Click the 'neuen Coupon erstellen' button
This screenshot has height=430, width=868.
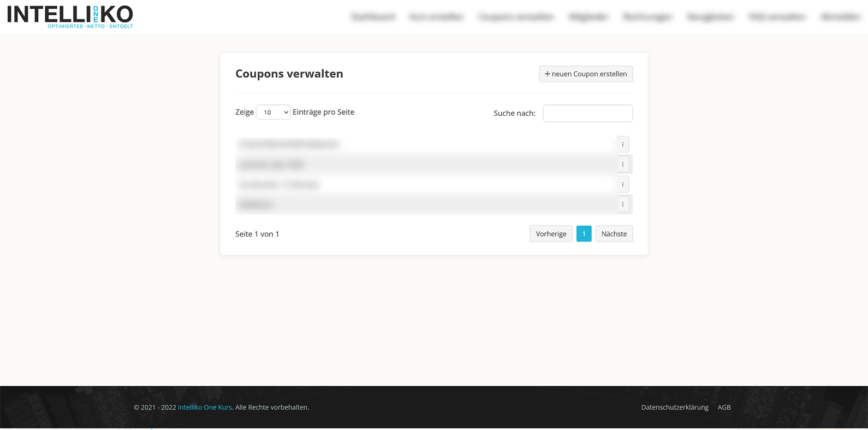(x=585, y=74)
